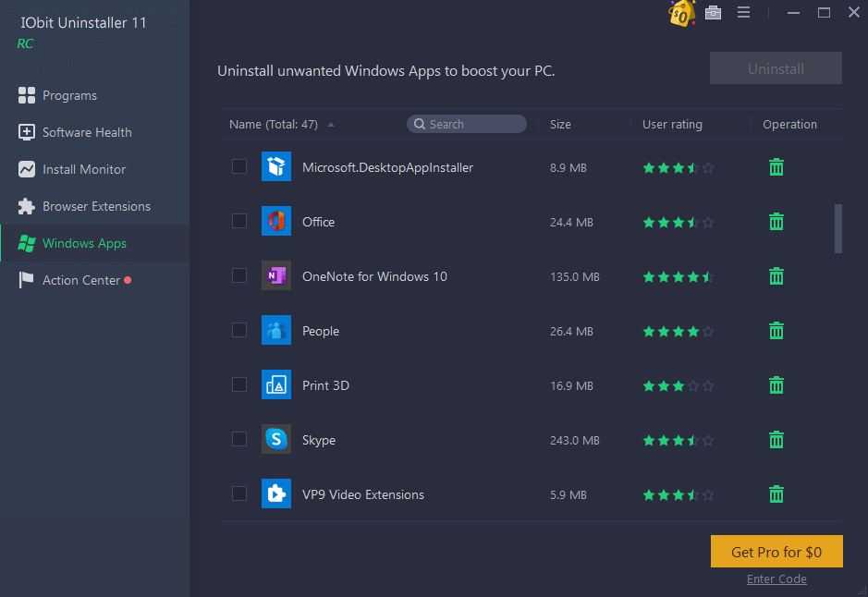Click the Office app icon
Image resolution: width=868 pixels, height=597 pixels.
pyautogui.click(x=276, y=221)
